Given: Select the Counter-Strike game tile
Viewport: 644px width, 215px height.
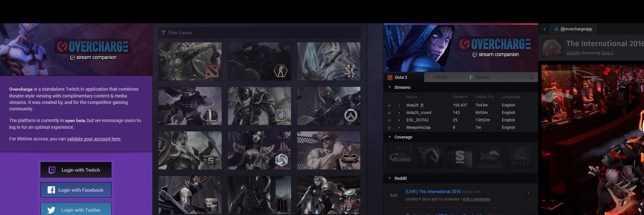Looking at the screenshot, I should coord(259,61).
